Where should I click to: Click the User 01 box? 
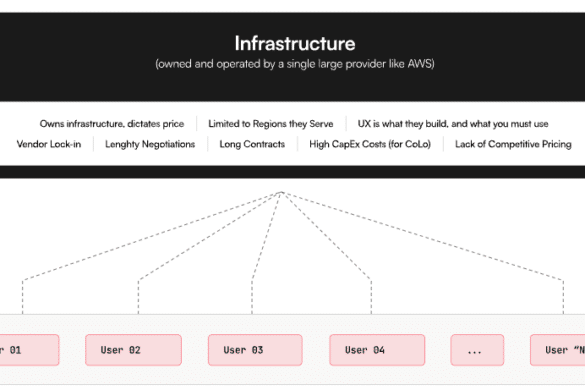(x=29, y=350)
